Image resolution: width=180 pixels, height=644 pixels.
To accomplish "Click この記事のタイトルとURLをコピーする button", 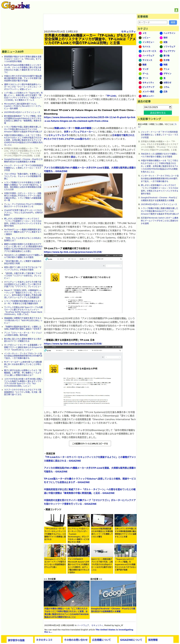I will click(x=90, y=443).
